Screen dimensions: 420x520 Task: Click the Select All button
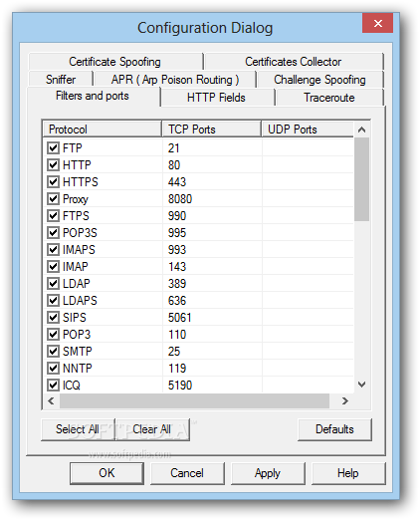coord(78,429)
